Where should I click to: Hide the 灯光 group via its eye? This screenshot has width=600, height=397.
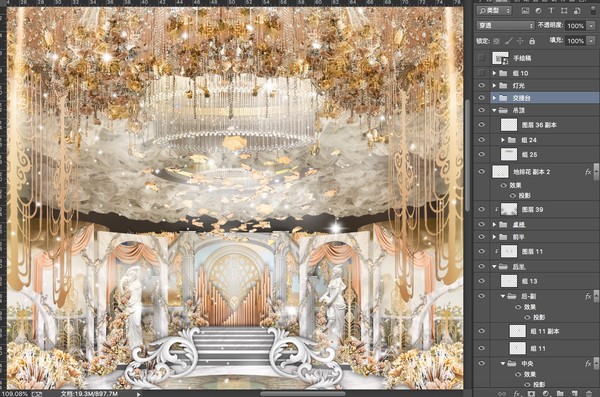pos(481,85)
